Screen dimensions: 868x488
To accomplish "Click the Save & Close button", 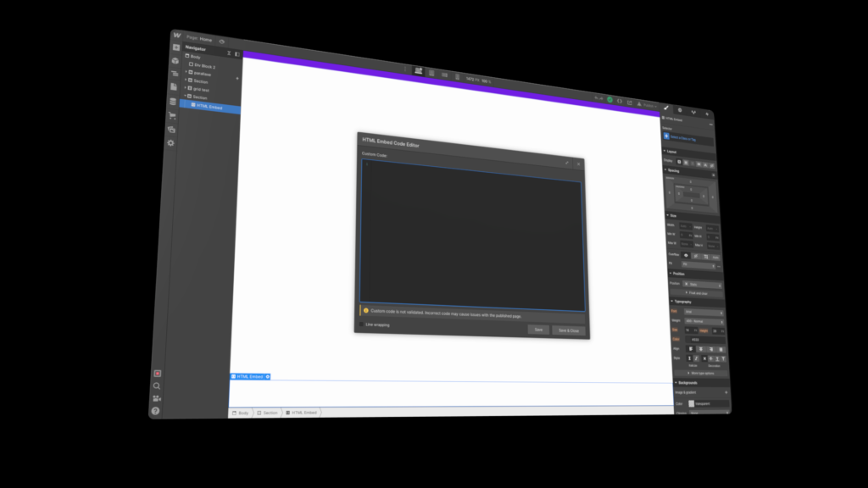I will [569, 331].
